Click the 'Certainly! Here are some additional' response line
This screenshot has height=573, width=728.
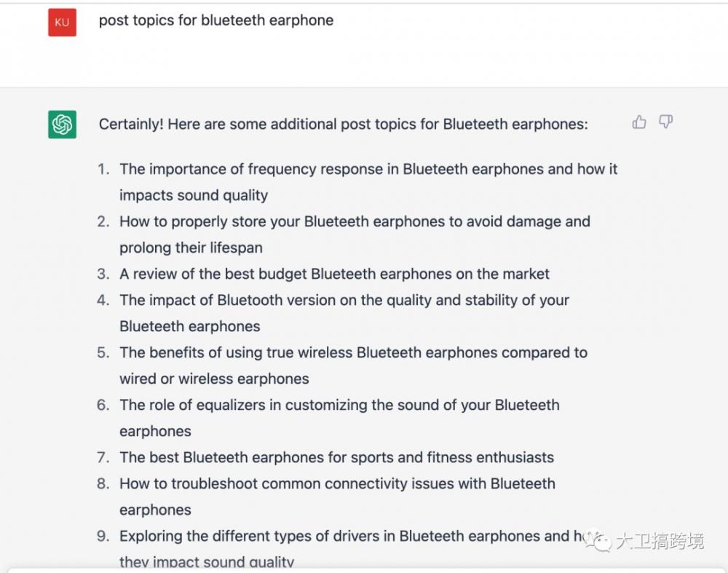343,125
